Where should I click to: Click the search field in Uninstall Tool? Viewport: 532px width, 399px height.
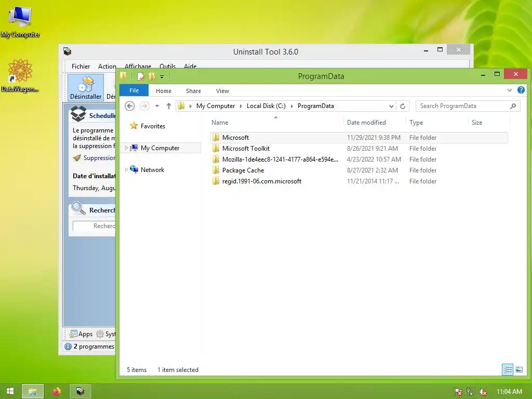click(x=95, y=226)
